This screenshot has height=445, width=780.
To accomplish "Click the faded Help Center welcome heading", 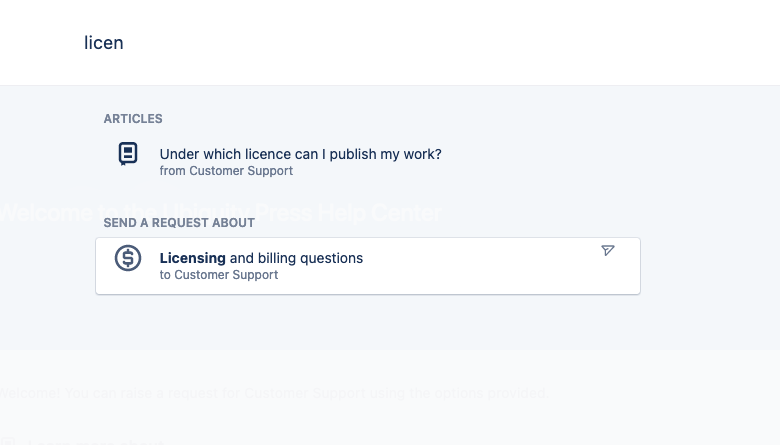I will tap(220, 213).
